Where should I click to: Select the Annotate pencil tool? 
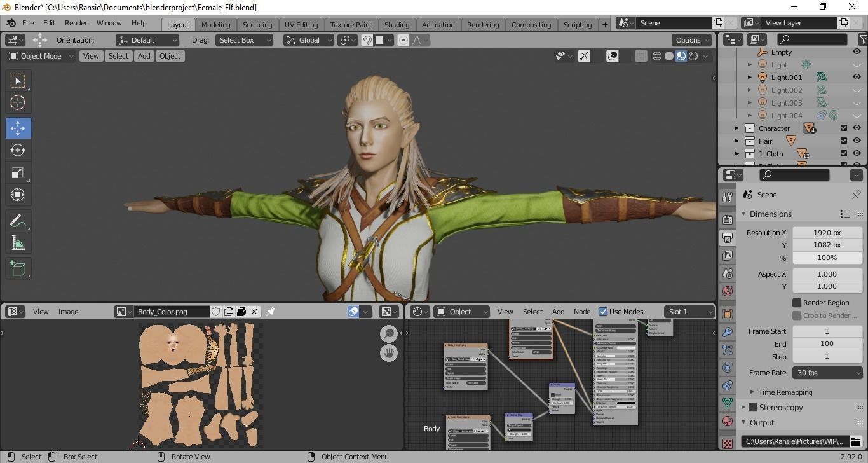(18, 221)
